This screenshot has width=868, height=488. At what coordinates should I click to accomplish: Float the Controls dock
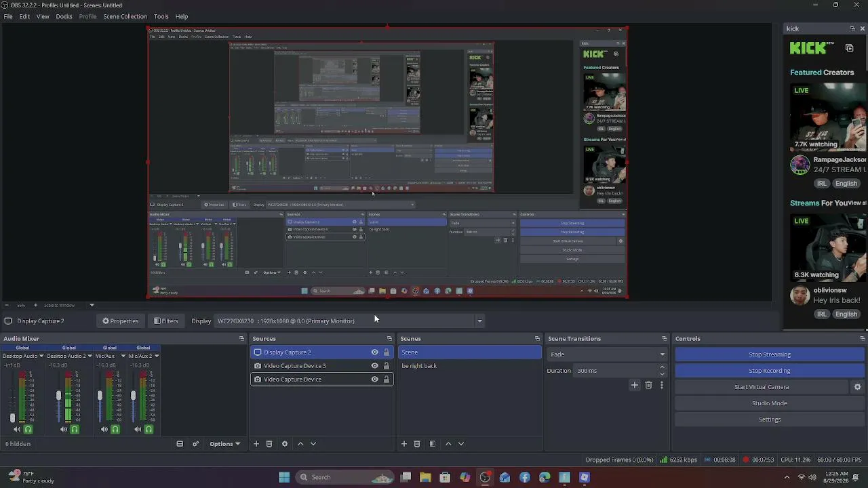click(862, 339)
